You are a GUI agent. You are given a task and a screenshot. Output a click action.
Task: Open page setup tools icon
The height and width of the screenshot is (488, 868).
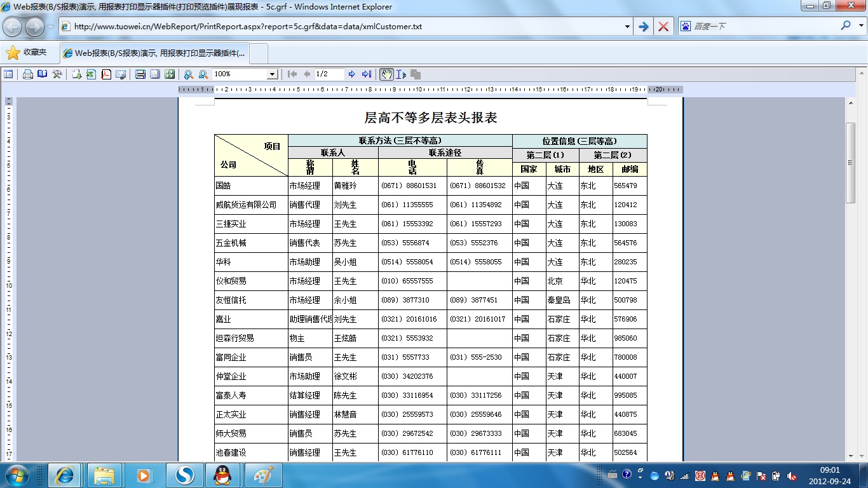[57, 74]
